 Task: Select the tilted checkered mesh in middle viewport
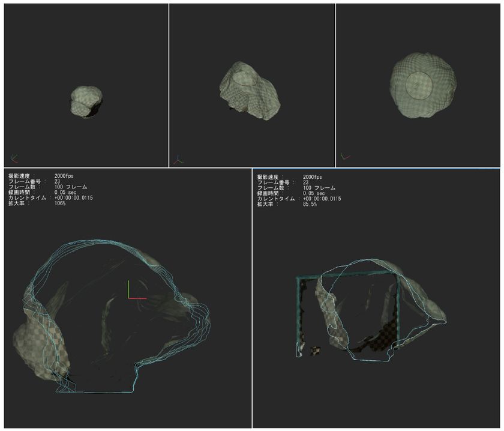250,91
